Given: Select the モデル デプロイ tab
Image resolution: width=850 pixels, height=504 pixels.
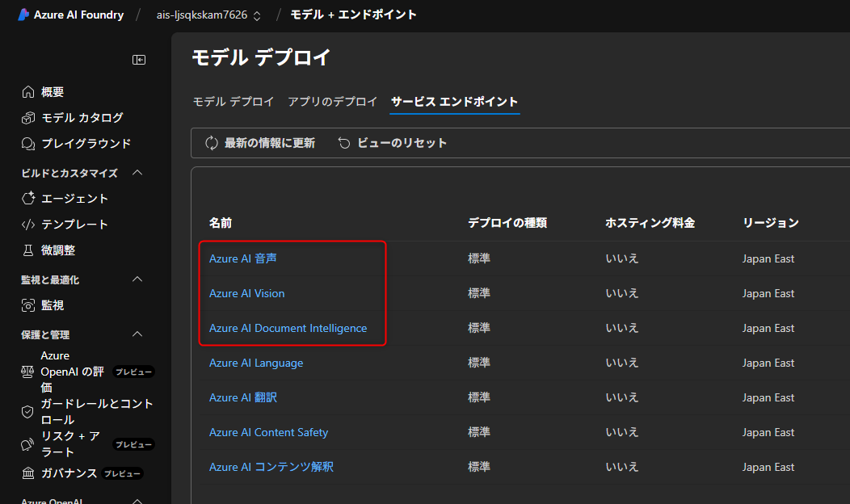Looking at the screenshot, I should [235, 102].
